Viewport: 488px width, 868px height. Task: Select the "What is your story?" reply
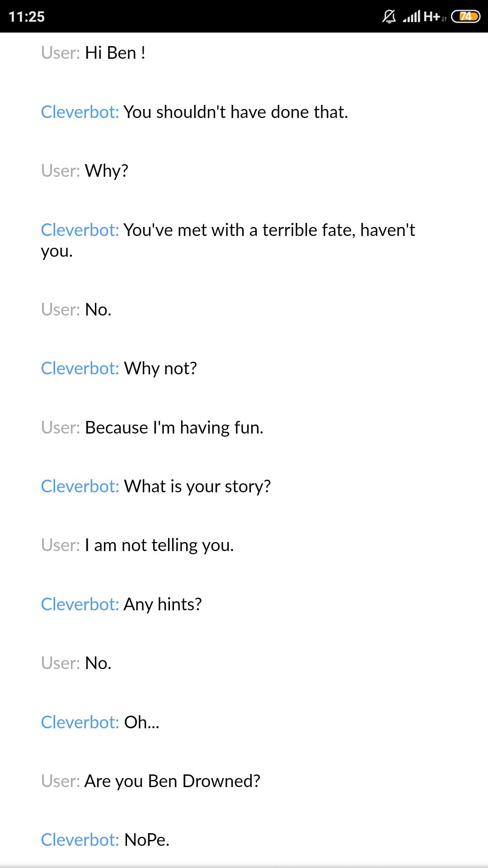(197, 486)
